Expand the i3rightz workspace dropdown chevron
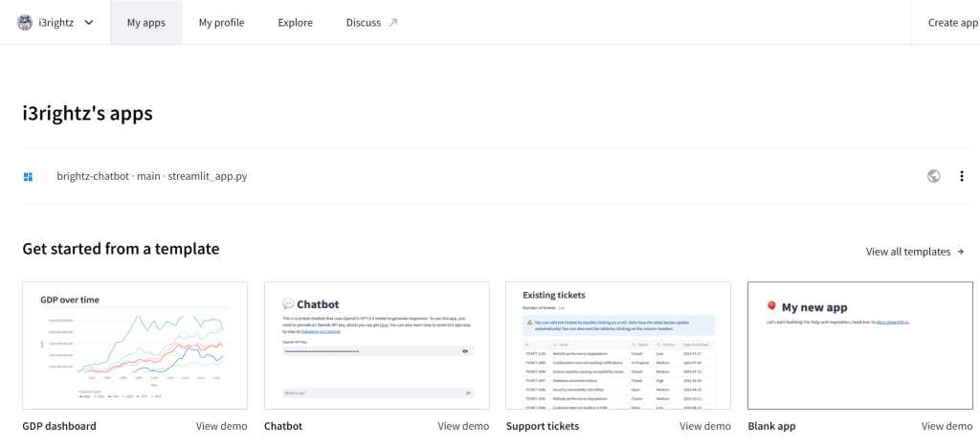 pos(88,23)
